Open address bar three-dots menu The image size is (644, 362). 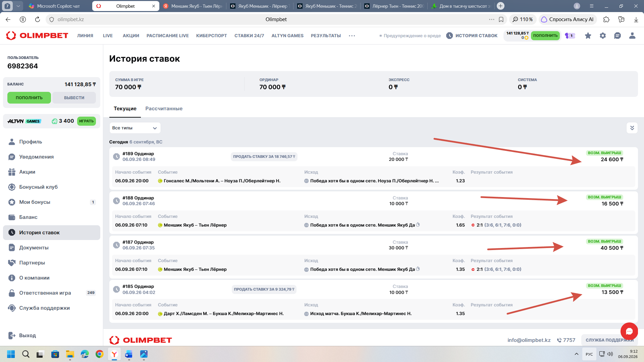(492, 19)
